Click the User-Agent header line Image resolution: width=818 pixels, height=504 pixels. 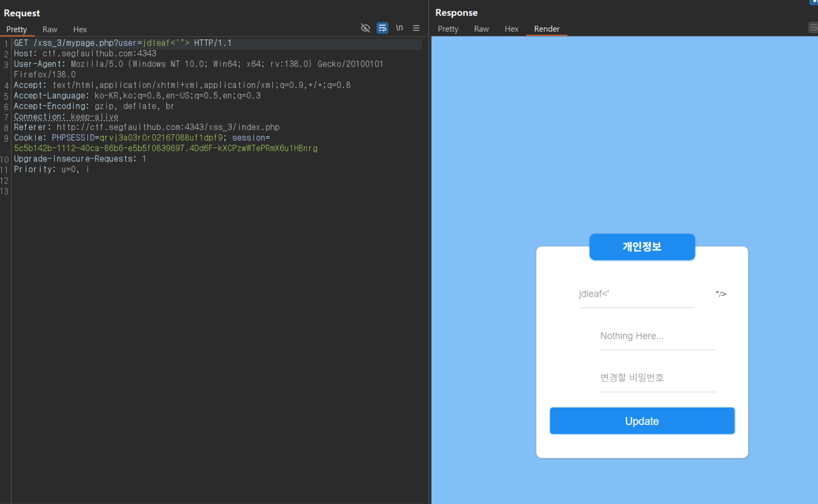(x=198, y=64)
